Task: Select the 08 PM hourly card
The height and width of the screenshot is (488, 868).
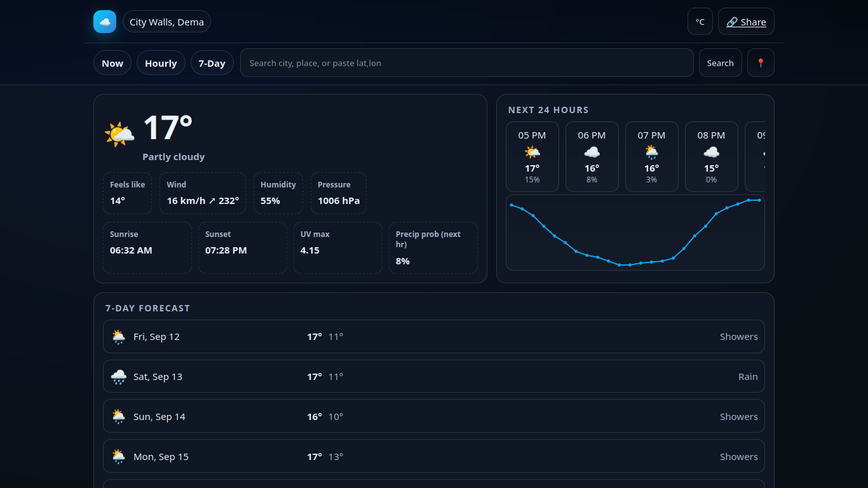Action: pyautogui.click(x=711, y=156)
